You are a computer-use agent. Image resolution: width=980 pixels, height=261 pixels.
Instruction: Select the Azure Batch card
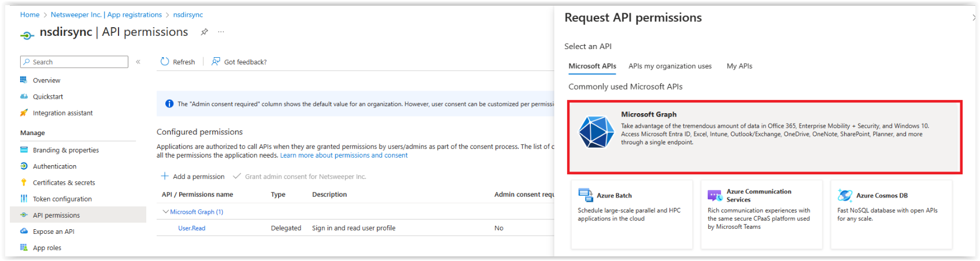[632, 214]
